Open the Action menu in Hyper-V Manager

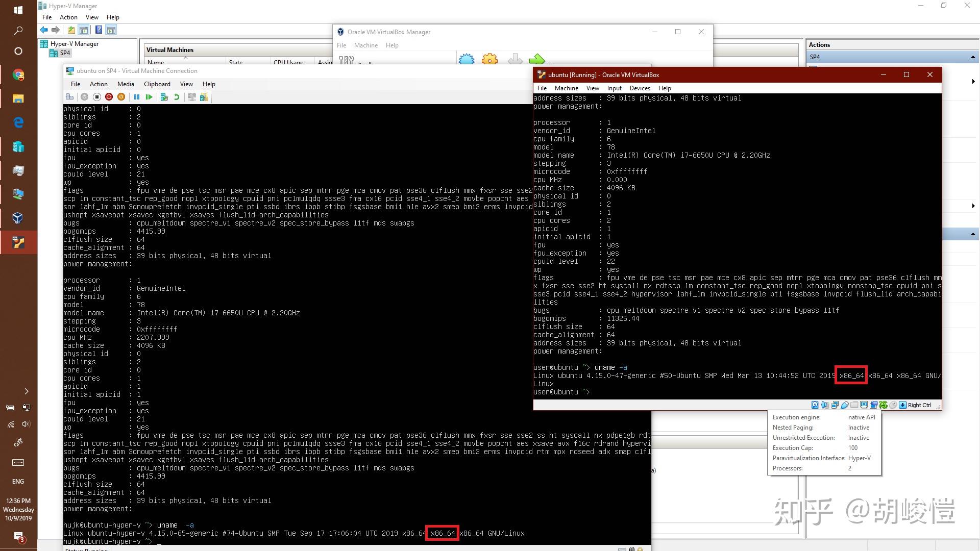coord(68,17)
